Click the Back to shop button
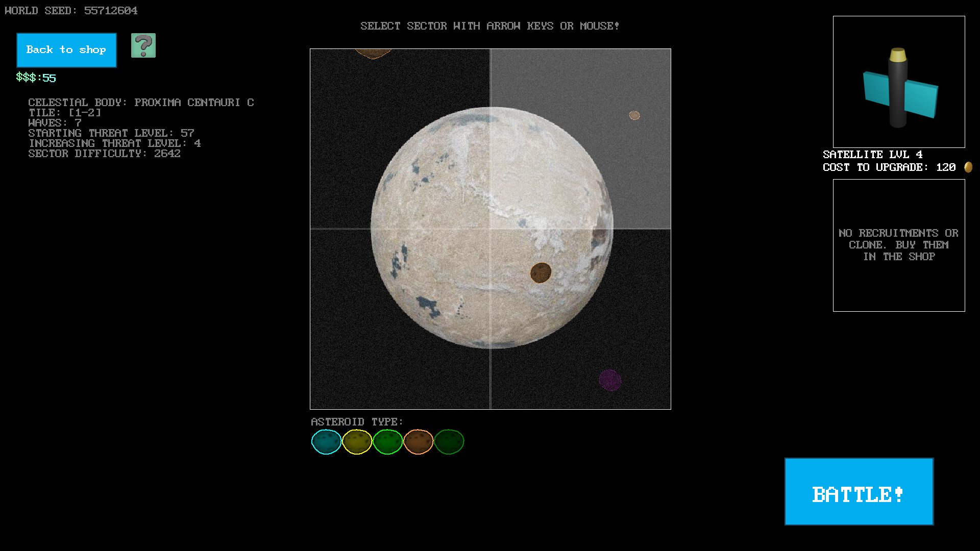This screenshot has width=980, height=551. point(66,49)
